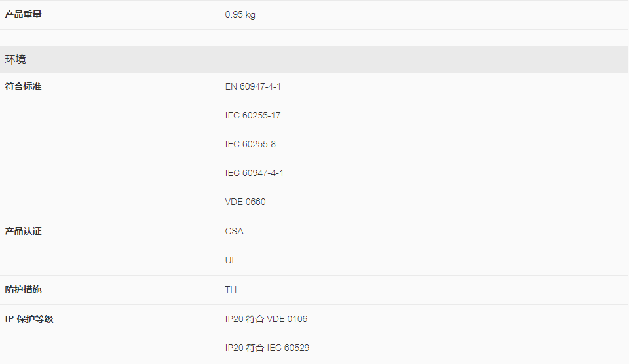Select the 0.95 kg weight value
Viewport: 629px width, 364px height.
click(x=240, y=15)
